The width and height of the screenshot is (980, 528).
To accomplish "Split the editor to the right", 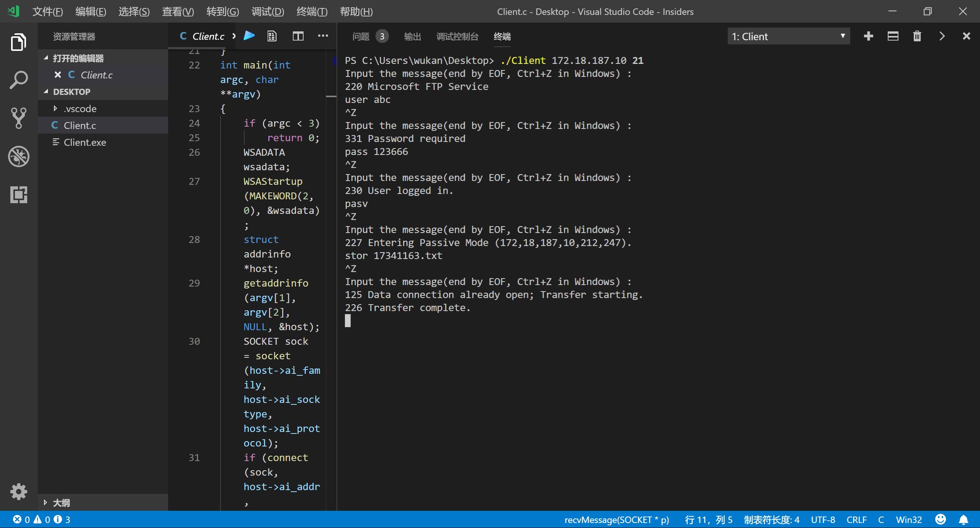I will pos(298,36).
